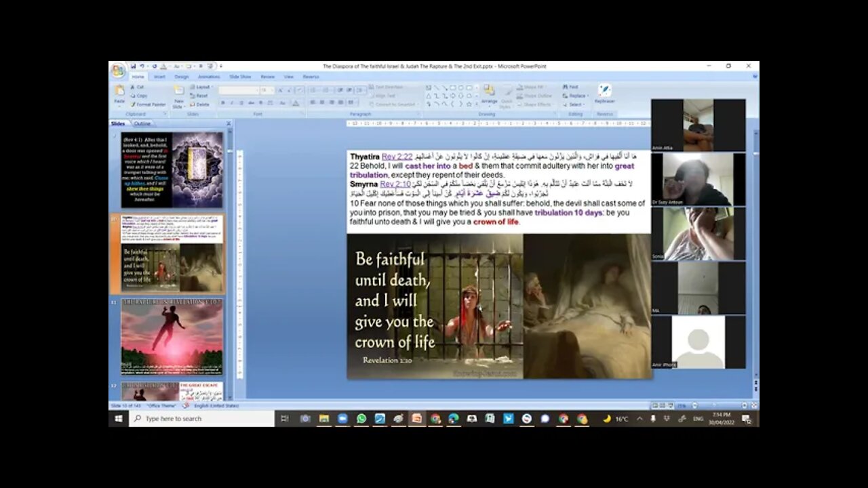This screenshot has height=488, width=868.
Task: Open the Animations ribbon tab
Action: 209,77
